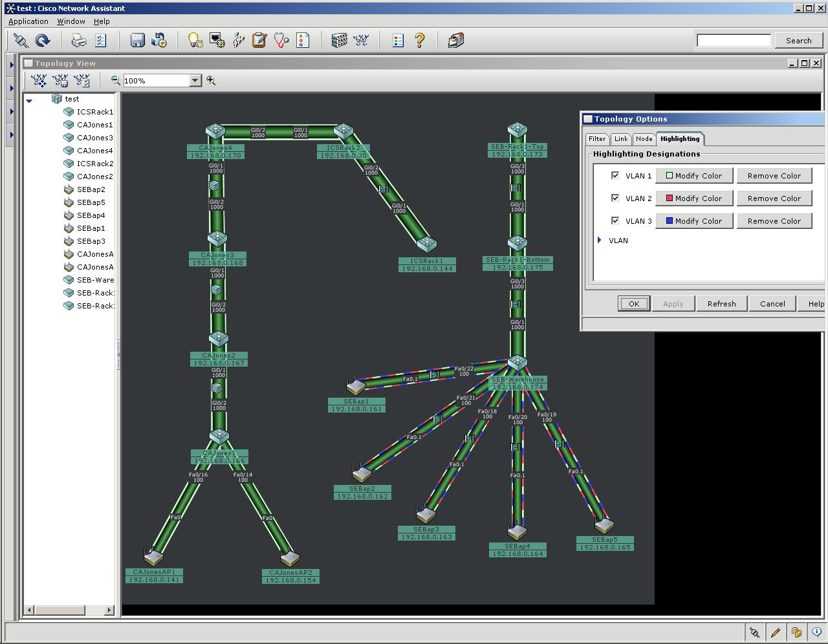Image resolution: width=828 pixels, height=644 pixels.
Task: Click the SEBap4 access point node
Action: point(517,532)
